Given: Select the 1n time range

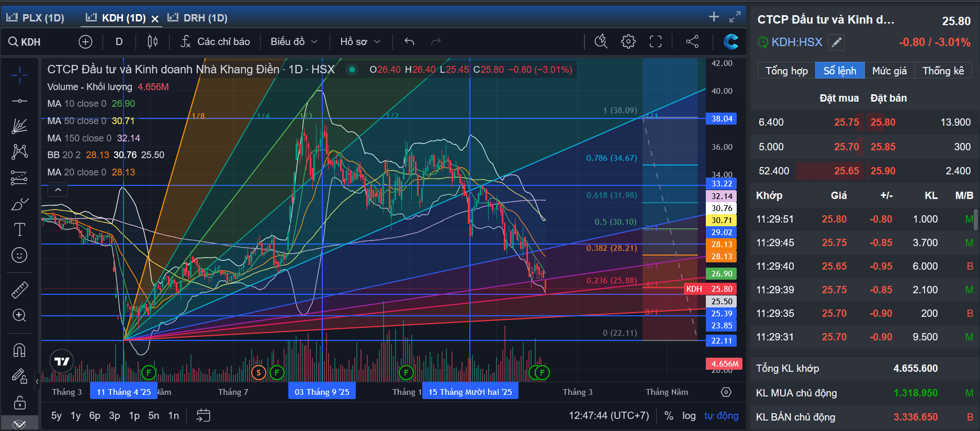Looking at the screenshot, I should pyautogui.click(x=174, y=416).
